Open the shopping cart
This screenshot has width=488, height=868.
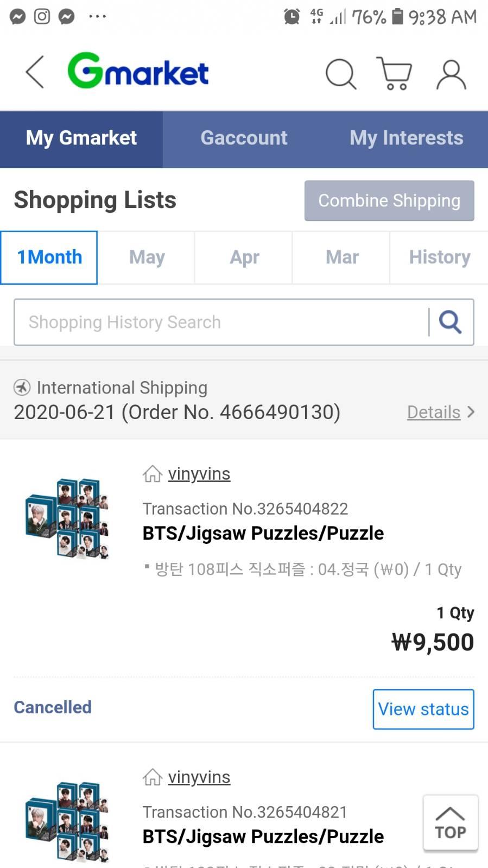click(395, 73)
